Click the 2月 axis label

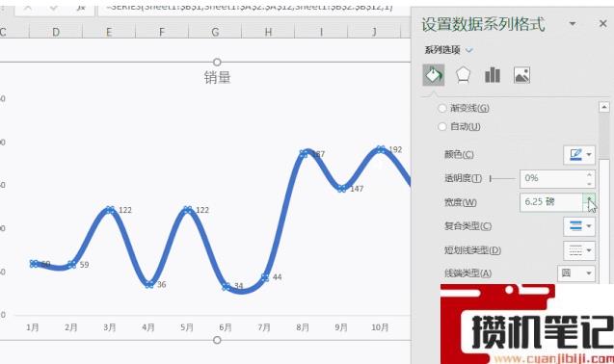pyautogui.click(x=71, y=327)
